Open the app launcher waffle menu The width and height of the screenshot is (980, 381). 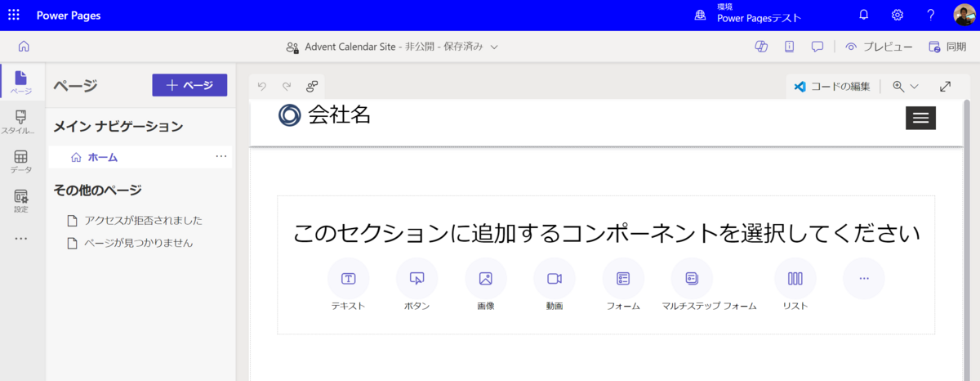pyautogui.click(x=14, y=16)
